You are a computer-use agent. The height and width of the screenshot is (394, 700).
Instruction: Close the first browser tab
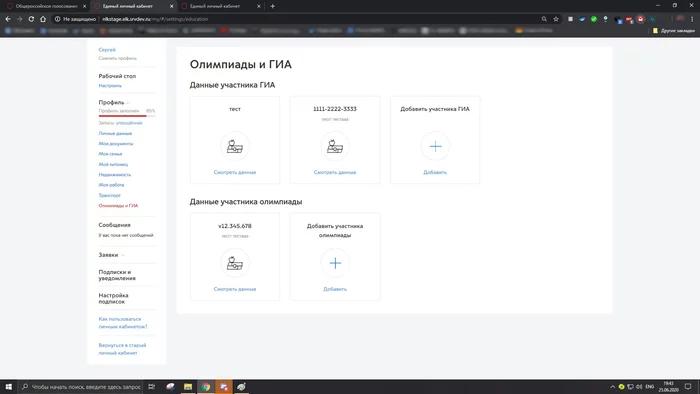click(x=84, y=6)
